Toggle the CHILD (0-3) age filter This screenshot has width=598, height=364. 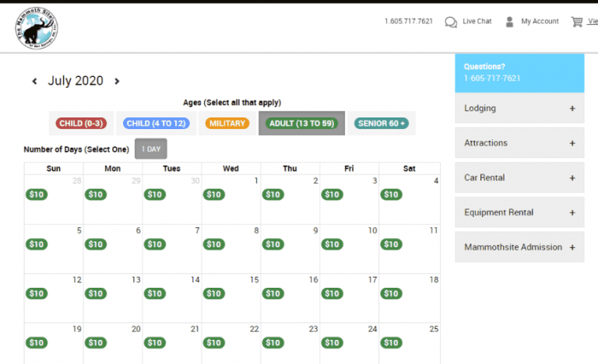(81, 124)
